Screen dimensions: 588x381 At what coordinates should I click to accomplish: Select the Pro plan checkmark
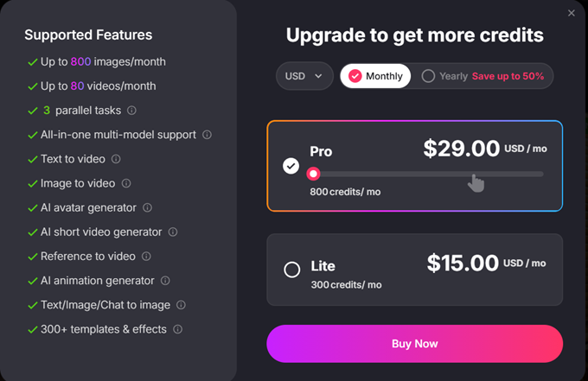291,166
